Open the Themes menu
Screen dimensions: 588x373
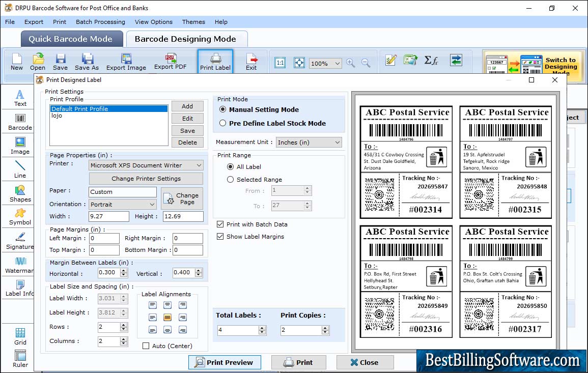tap(193, 22)
